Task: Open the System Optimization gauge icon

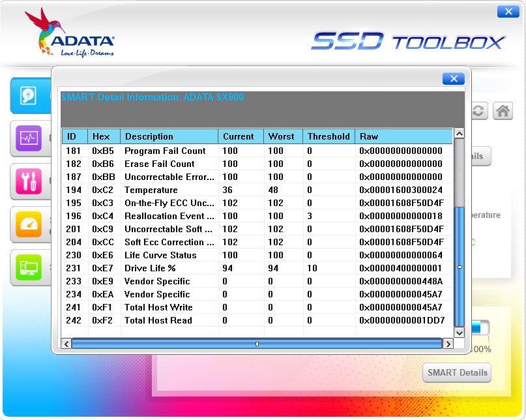Action: [29, 224]
